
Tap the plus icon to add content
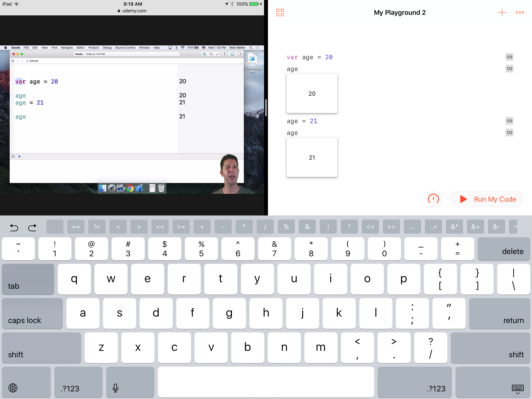[x=502, y=12]
